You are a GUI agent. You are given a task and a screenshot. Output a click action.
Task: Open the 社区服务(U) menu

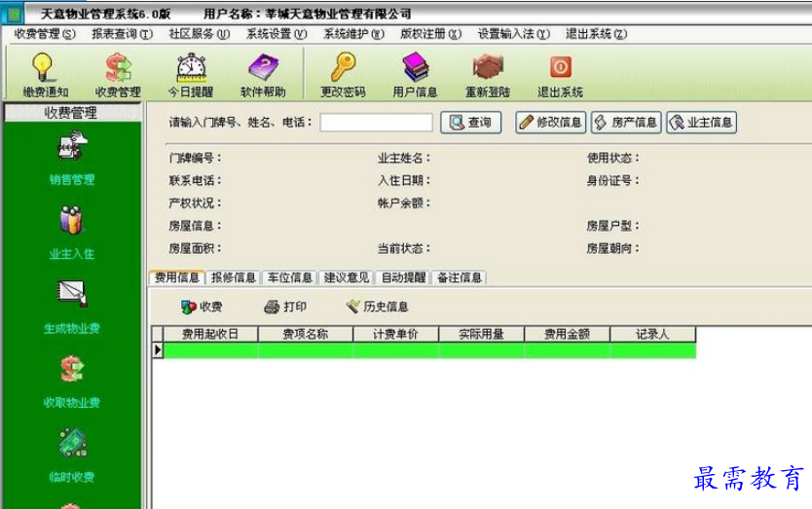click(200, 34)
